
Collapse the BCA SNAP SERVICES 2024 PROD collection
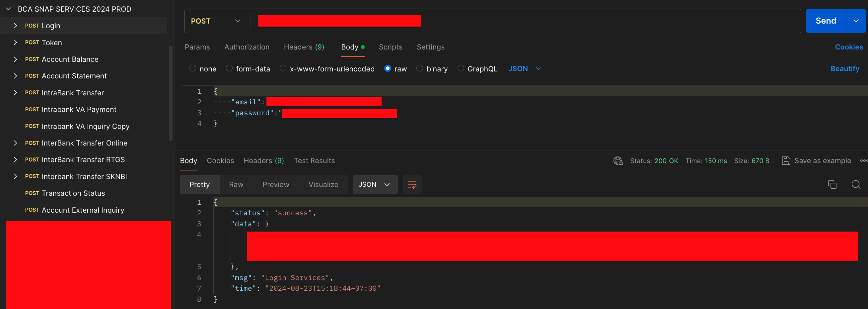9,9
